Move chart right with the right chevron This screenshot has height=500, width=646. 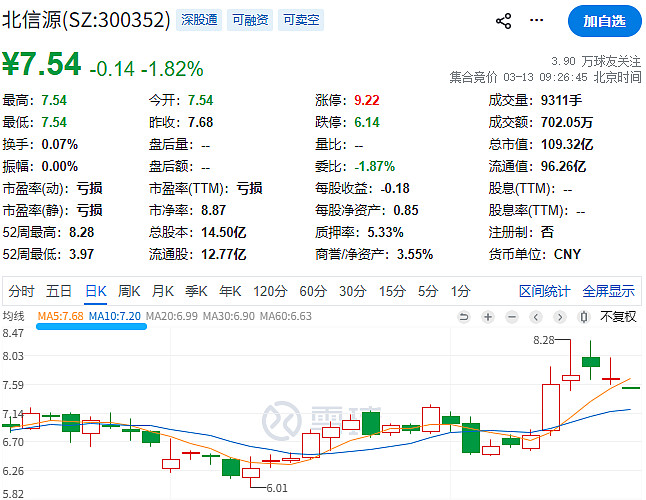tap(559, 317)
